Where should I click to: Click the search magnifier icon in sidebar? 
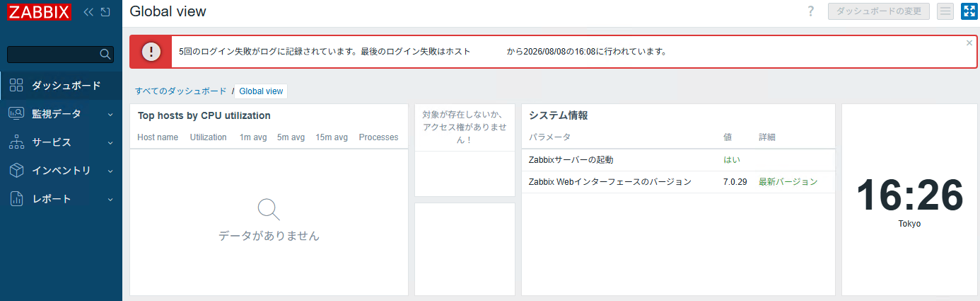pos(105,55)
